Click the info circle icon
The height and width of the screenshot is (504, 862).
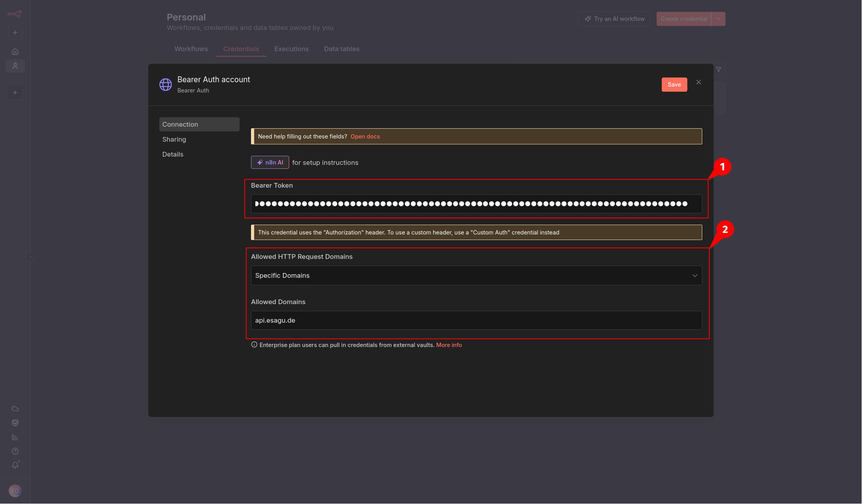tap(254, 345)
